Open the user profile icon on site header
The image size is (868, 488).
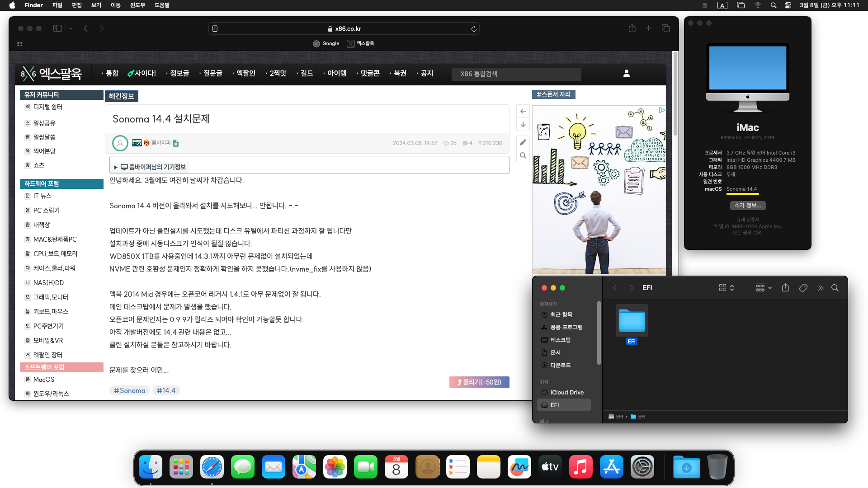tap(627, 73)
